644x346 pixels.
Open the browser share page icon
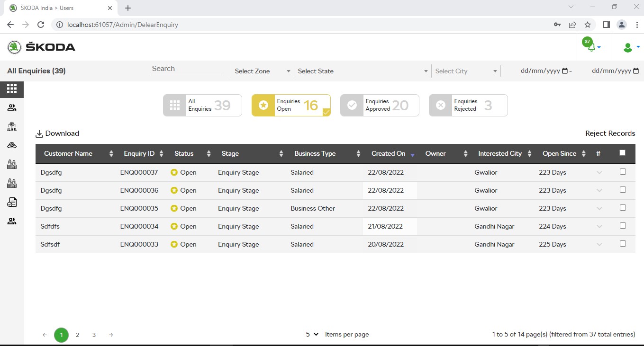[x=572, y=25]
